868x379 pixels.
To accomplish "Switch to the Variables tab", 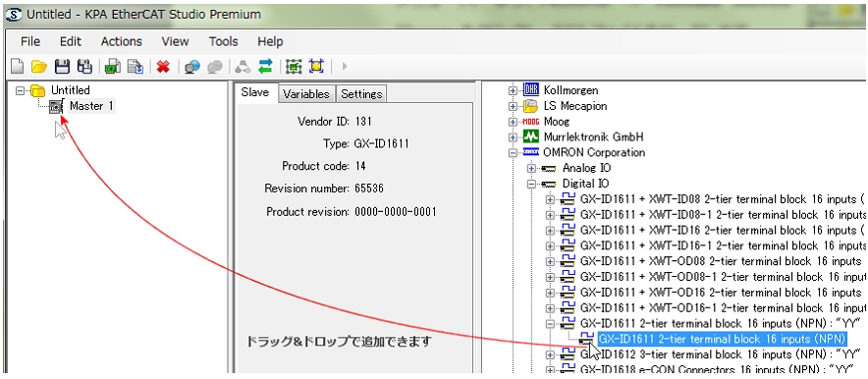I will coord(306,94).
